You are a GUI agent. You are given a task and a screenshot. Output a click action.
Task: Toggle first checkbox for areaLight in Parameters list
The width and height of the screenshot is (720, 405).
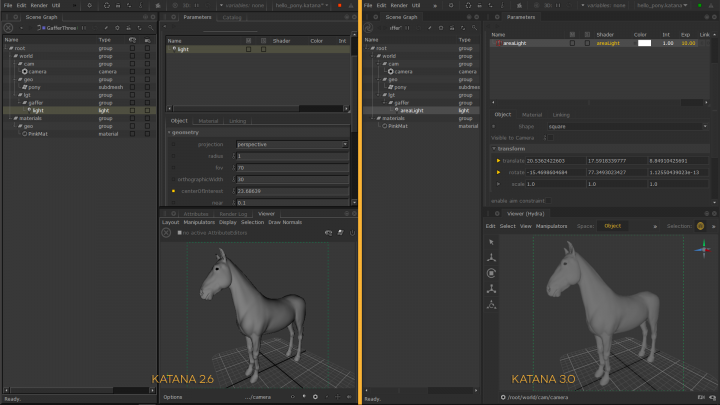pyautogui.click(x=572, y=44)
